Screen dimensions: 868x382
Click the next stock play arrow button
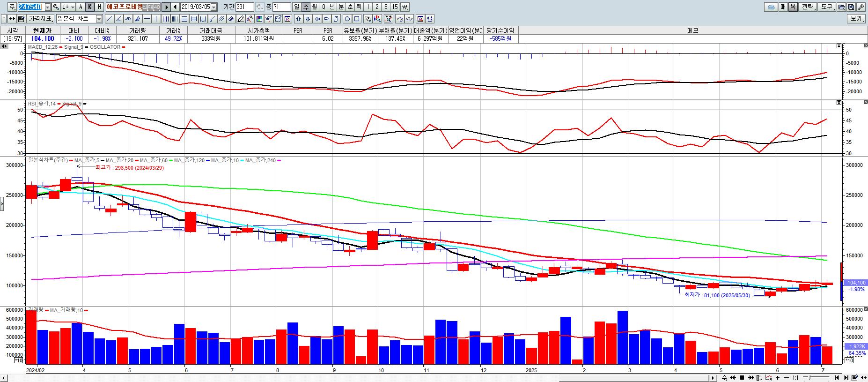166,7
